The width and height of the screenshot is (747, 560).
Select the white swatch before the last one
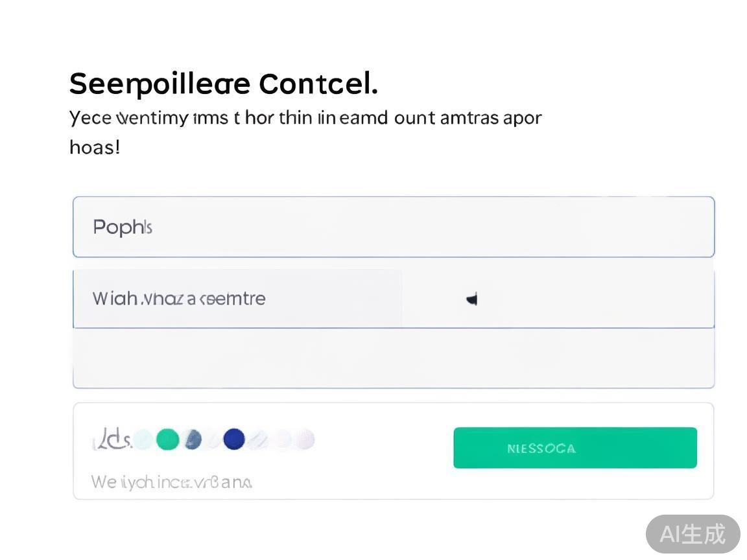pos(282,440)
